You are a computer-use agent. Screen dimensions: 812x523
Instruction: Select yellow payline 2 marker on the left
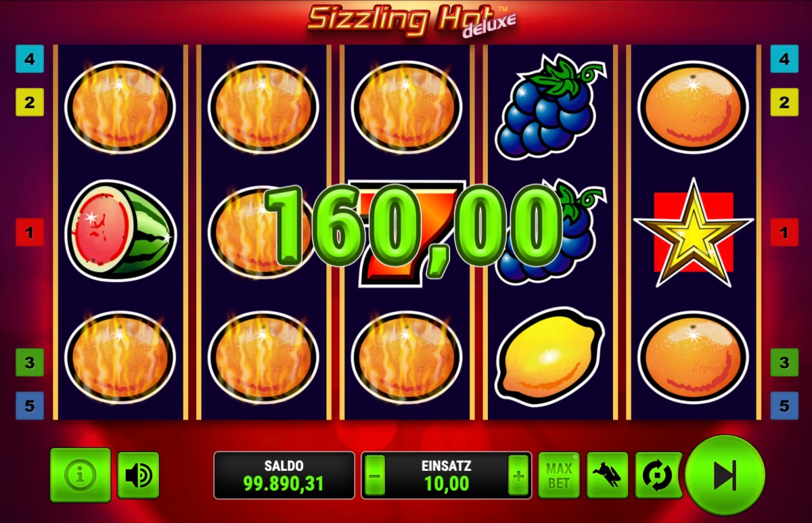(30, 102)
